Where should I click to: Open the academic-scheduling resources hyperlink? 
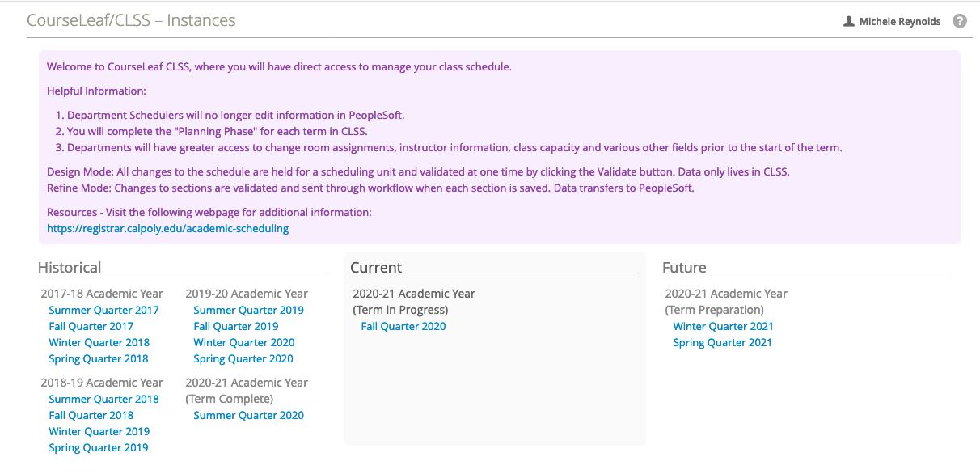tap(169, 228)
